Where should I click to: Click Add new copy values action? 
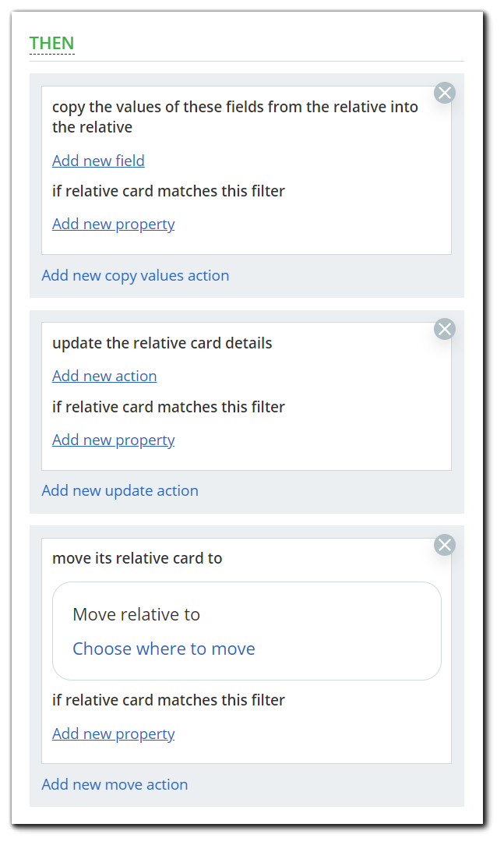click(135, 275)
